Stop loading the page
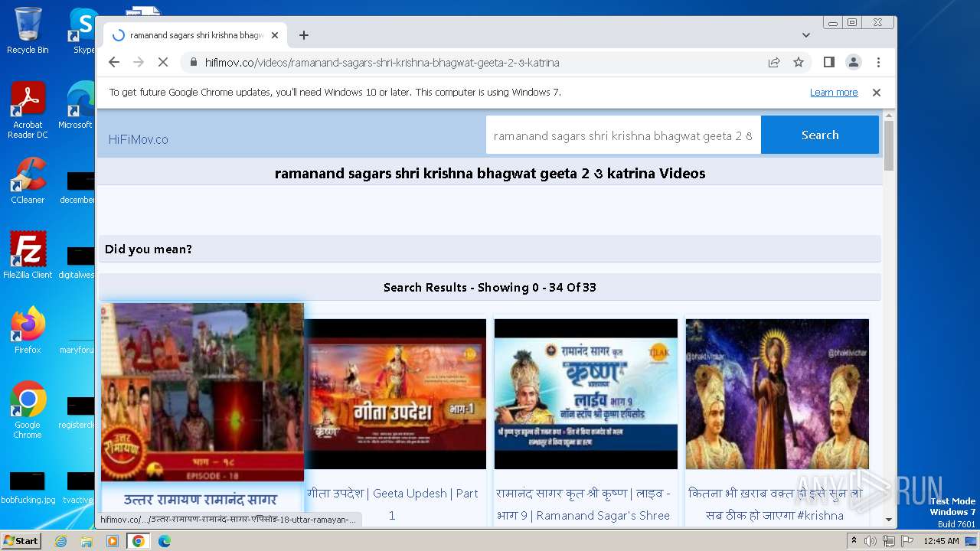This screenshot has width=980, height=551. (163, 62)
